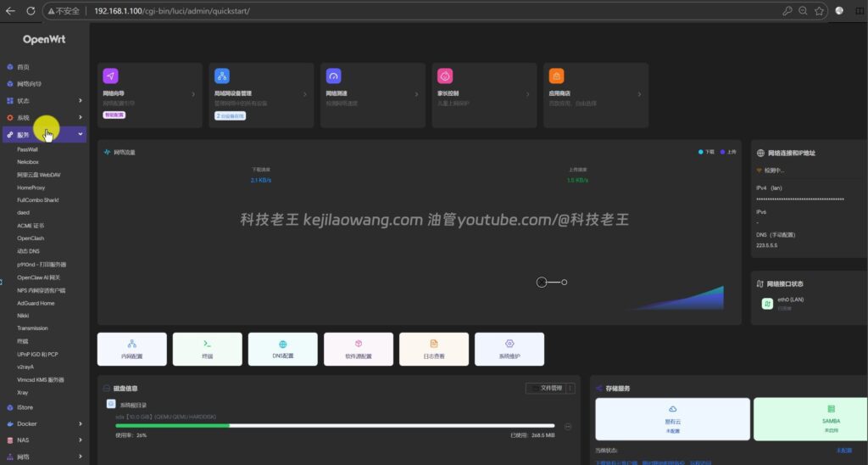The height and width of the screenshot is (465, 868).
Task: Open HomeProxy service page
Action: click(31, 188)
